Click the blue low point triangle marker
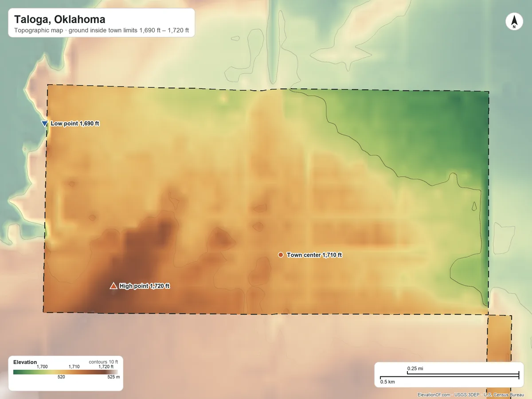 (44, 124)
